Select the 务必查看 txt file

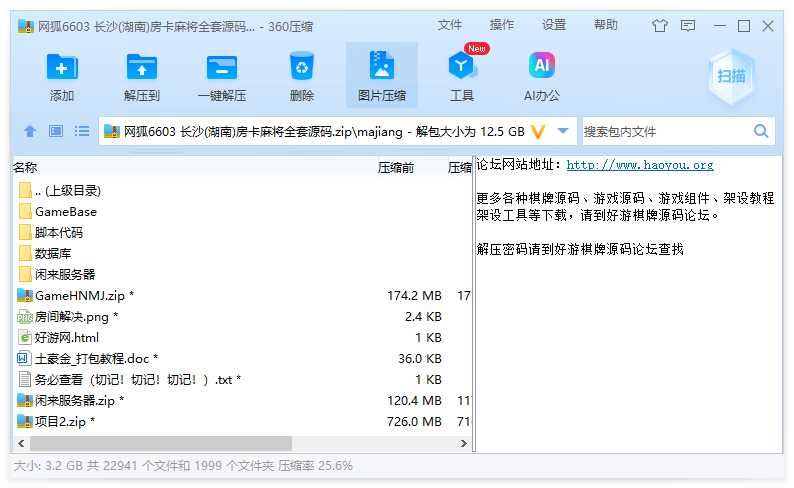(x=242, y=379)
